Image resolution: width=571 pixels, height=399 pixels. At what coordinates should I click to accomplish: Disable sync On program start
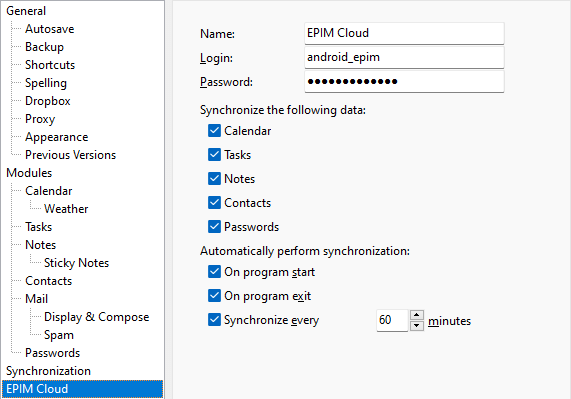[x=214, y=272]
